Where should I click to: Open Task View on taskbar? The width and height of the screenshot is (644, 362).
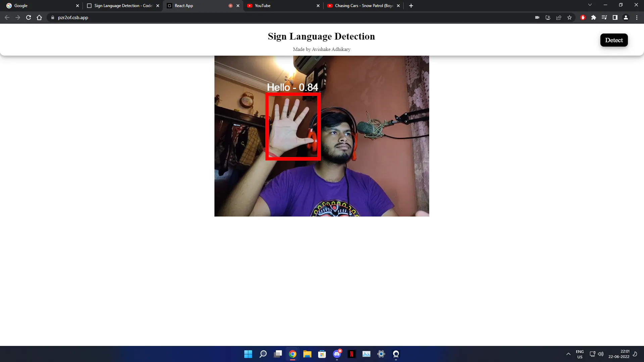pos(278,354)
